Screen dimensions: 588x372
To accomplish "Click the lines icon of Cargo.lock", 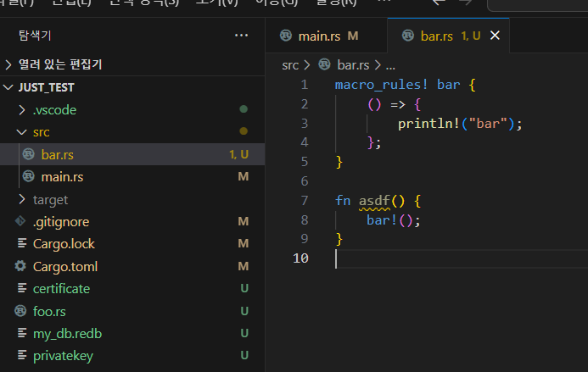I will tap(20, 244).
